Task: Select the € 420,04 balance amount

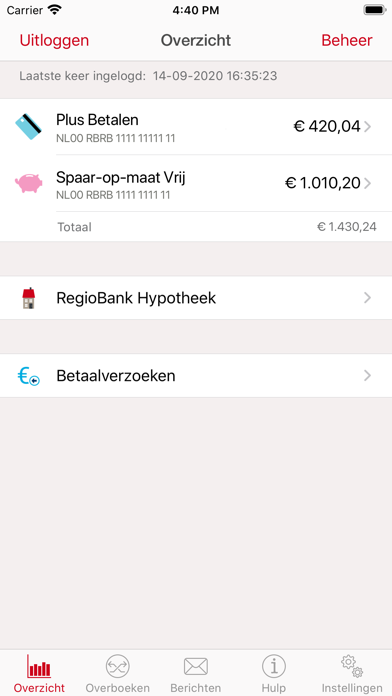Action: 327,127
